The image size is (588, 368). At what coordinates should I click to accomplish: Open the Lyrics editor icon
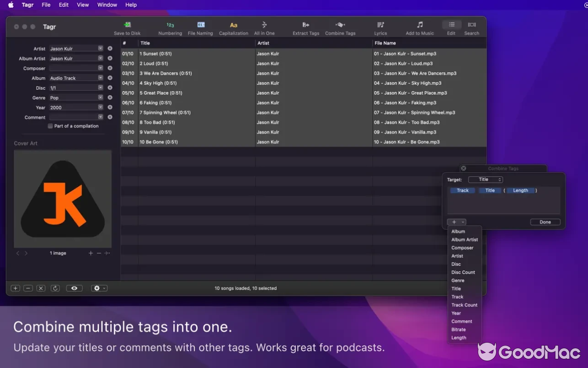point(380,27)
